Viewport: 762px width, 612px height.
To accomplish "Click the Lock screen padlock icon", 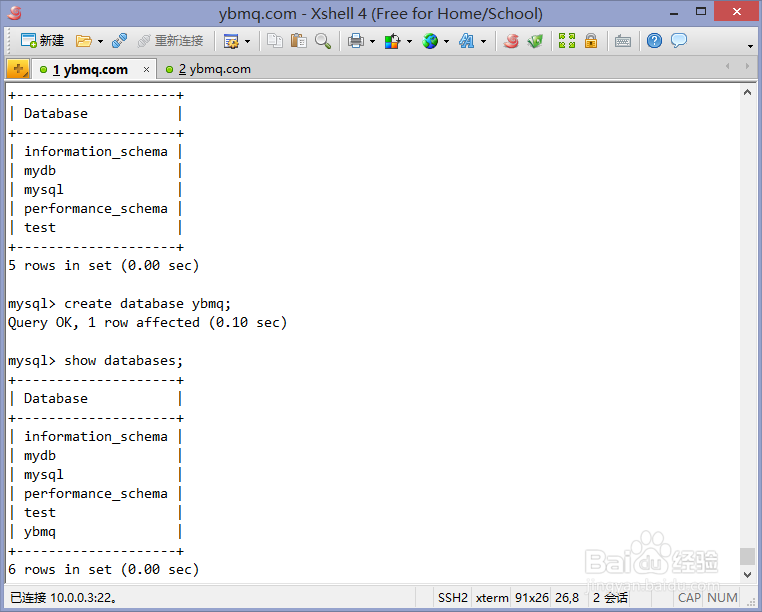I will (x=591, y=41).
